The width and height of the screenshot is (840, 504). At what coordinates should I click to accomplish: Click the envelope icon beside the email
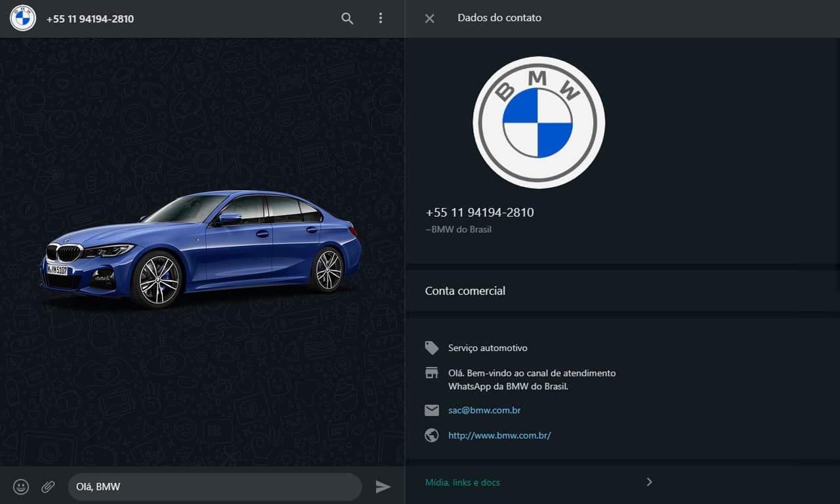[432, 410]
